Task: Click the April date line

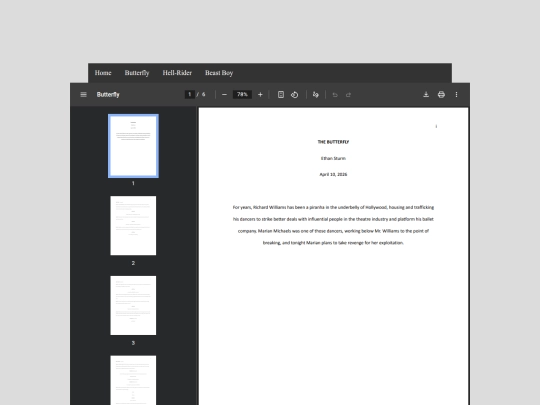Action: [x=333, y=174]
